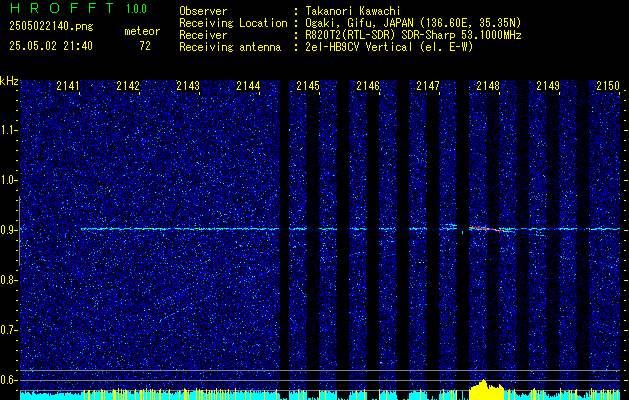Click time marker 2145

tap(308, 86)
